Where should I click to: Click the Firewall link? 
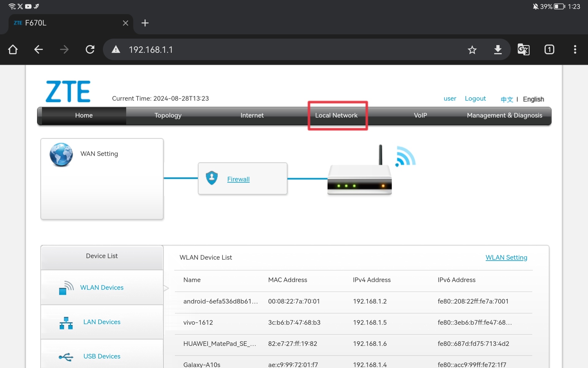pyautogui.click(x=238, y=179)
